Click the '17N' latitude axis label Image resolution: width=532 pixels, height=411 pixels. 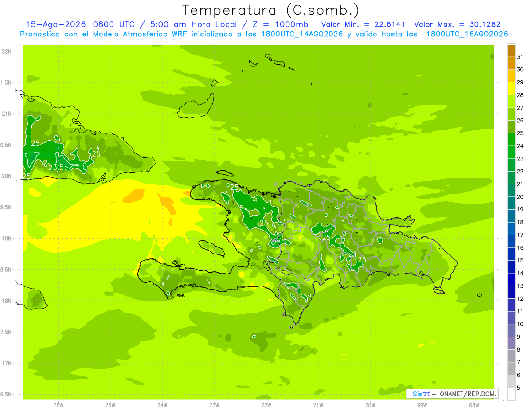[x=7, y=363]
